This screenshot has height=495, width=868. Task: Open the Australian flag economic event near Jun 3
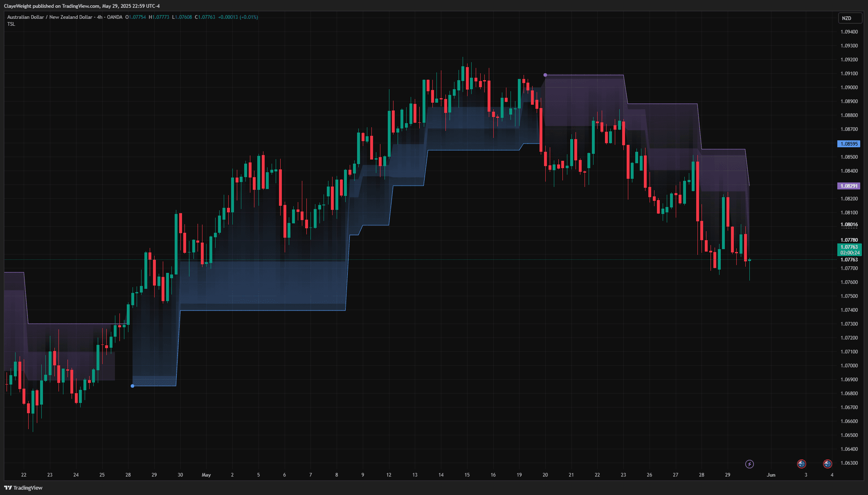801,464
